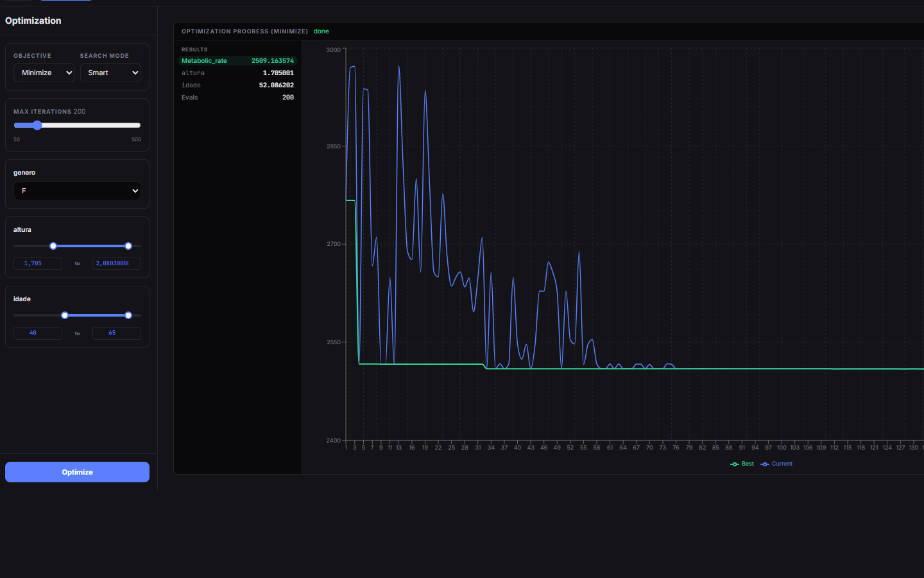Viewport: 924px width, 578px height.
Task: Click the idade minimum field showing 40
Action: click(38, 333)
